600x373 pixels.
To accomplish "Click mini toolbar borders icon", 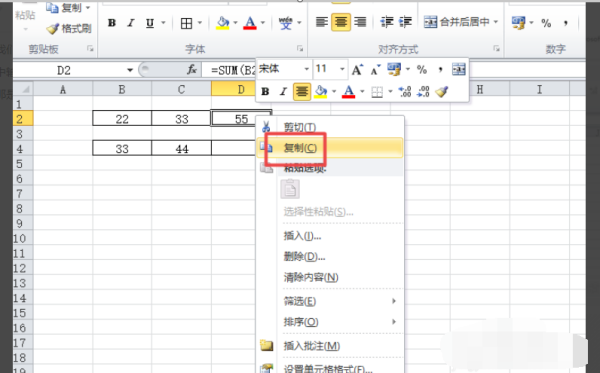I will click(377, 92).
